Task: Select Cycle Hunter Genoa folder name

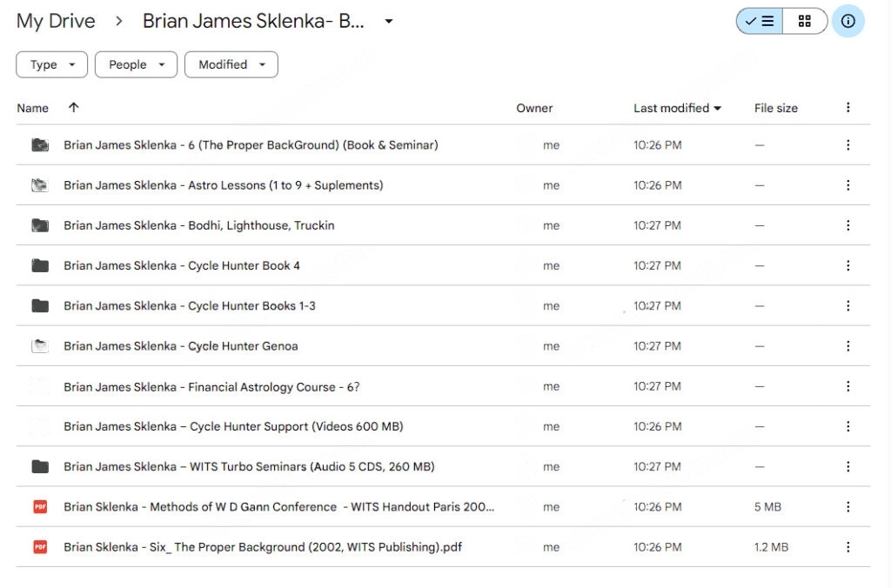Action: coord(181,346)
